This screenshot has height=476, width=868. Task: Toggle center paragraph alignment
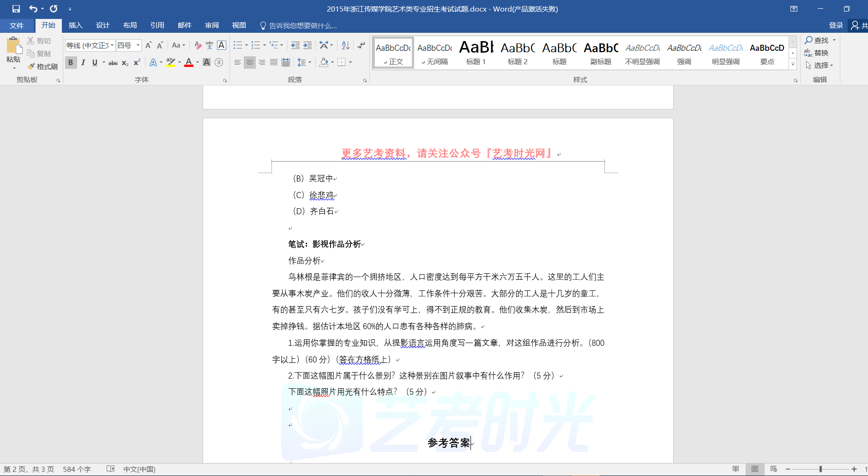tap(249, 62)
